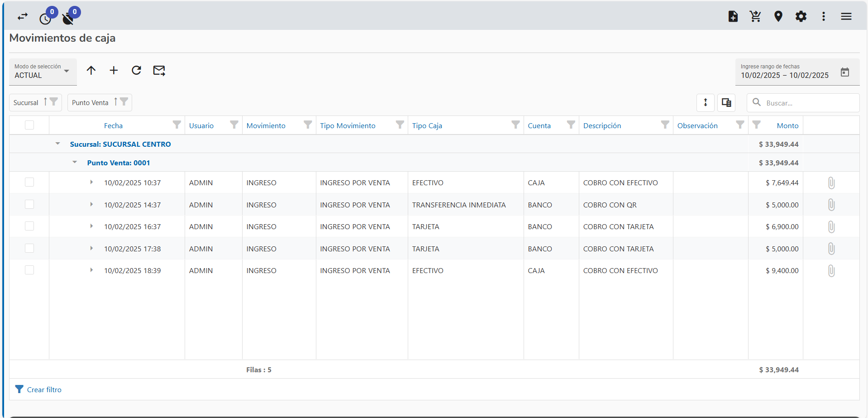Toggle the select-all checkbox in the header
The width and height of the screenshot is (868, 418).
29,125
